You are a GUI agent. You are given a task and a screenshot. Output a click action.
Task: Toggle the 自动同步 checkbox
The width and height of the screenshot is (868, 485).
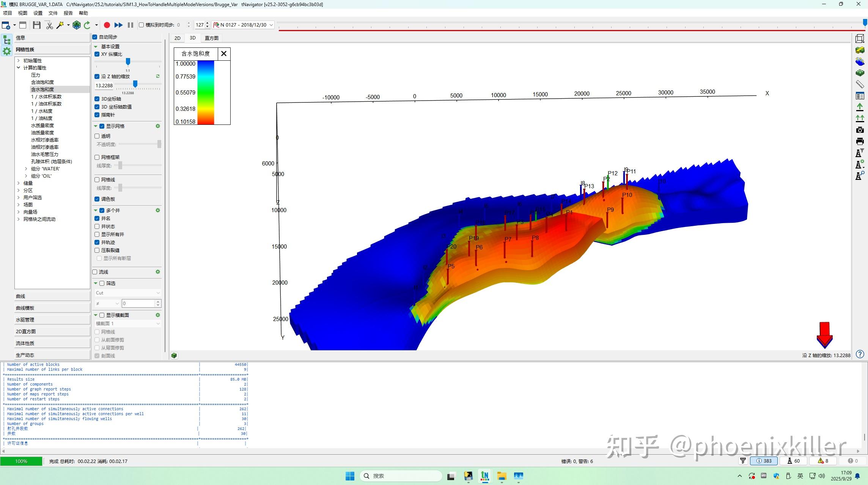point(95,37)
